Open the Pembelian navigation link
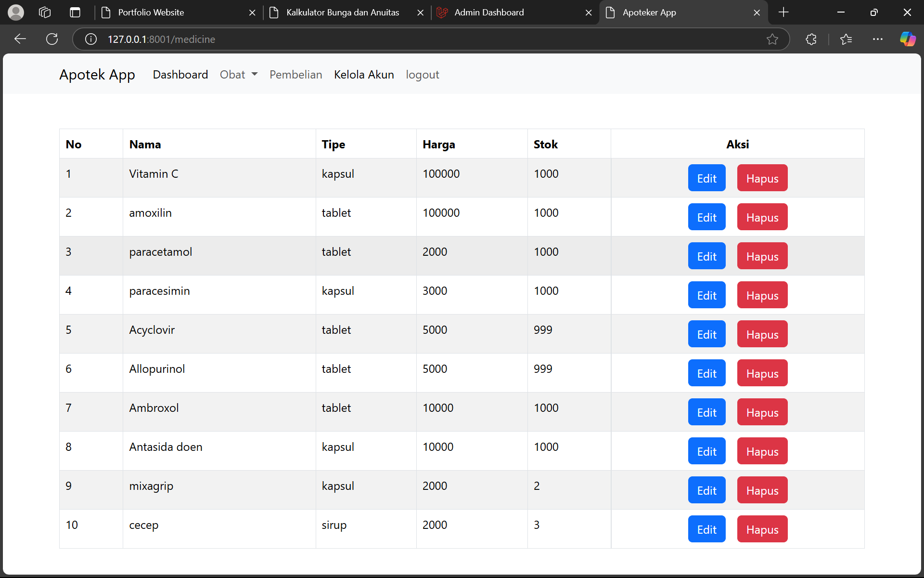Image resolution: width=924 pixels, height=578 pixels. pyautogui.click(x=295, y=75)
